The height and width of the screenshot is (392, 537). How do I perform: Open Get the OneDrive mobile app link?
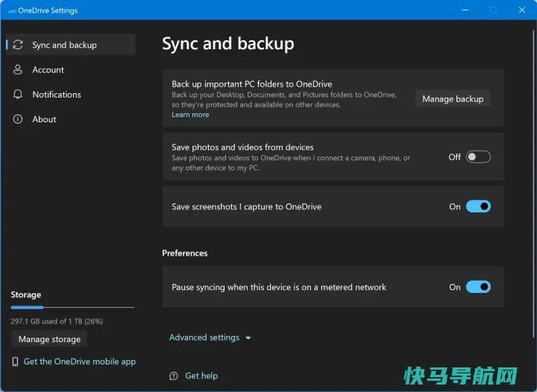coord(80,361)
